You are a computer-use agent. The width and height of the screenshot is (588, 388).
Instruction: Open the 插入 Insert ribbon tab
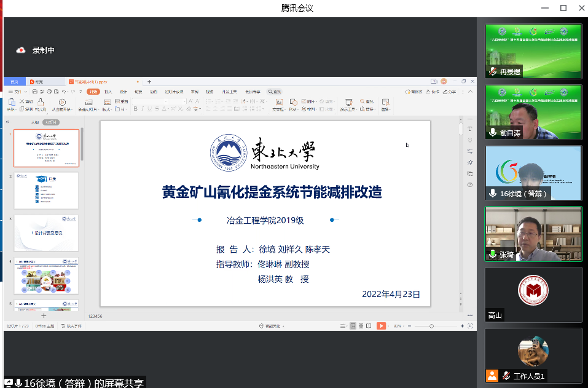(108, 92)
